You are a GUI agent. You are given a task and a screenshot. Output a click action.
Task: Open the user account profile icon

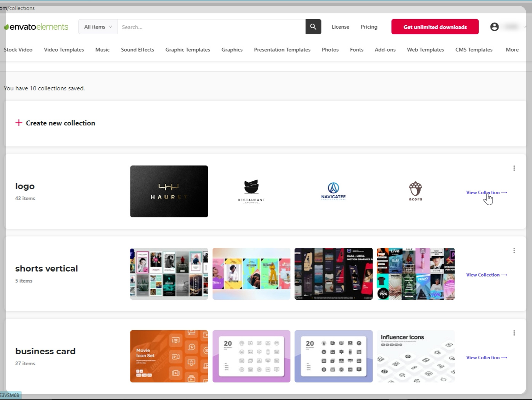pyautogui.click(x=494, y=27)
